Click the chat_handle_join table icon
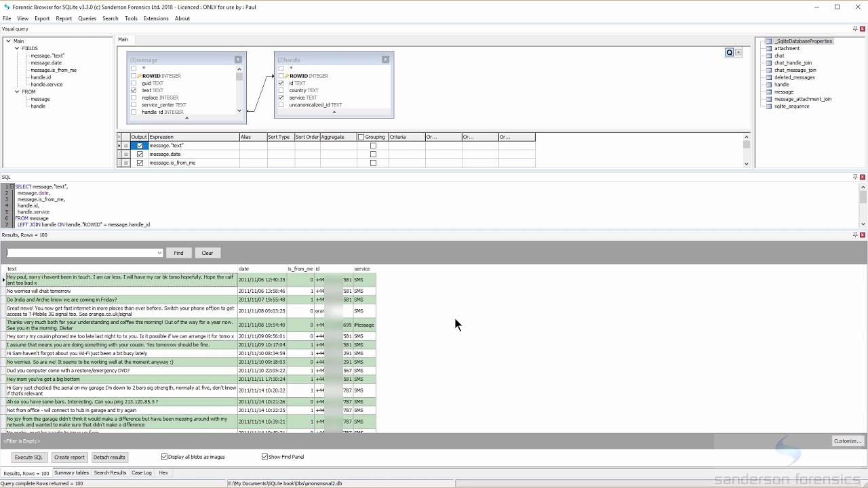The height and width of the screenshot is (488, 868). click(x=769, y=63)
